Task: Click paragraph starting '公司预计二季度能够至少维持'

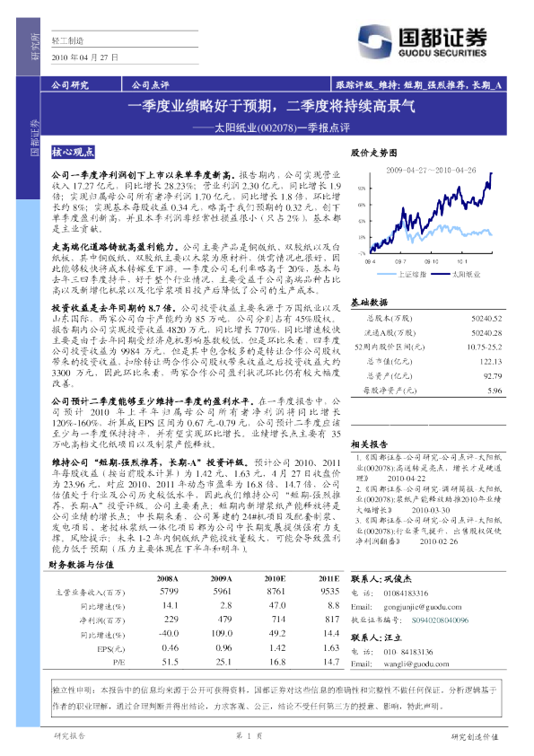Action: 197,423
